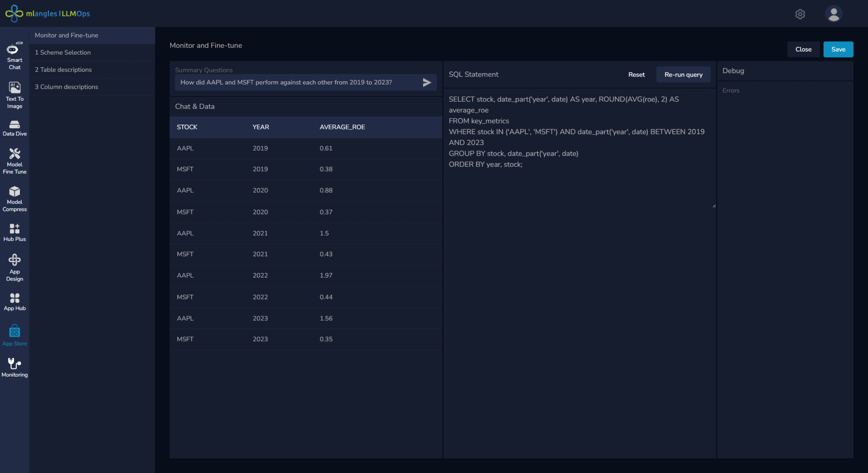
Task: Open settings gear icon
Action: (800, 14)
